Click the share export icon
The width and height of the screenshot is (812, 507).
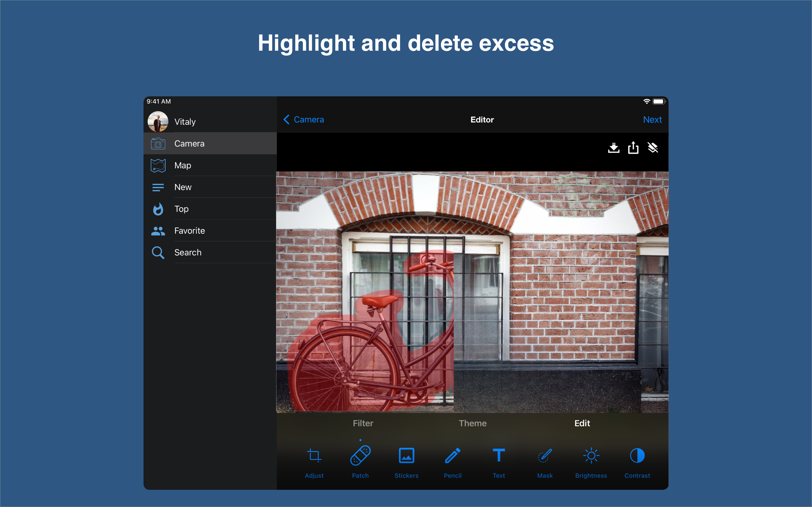tap(633, 148)
